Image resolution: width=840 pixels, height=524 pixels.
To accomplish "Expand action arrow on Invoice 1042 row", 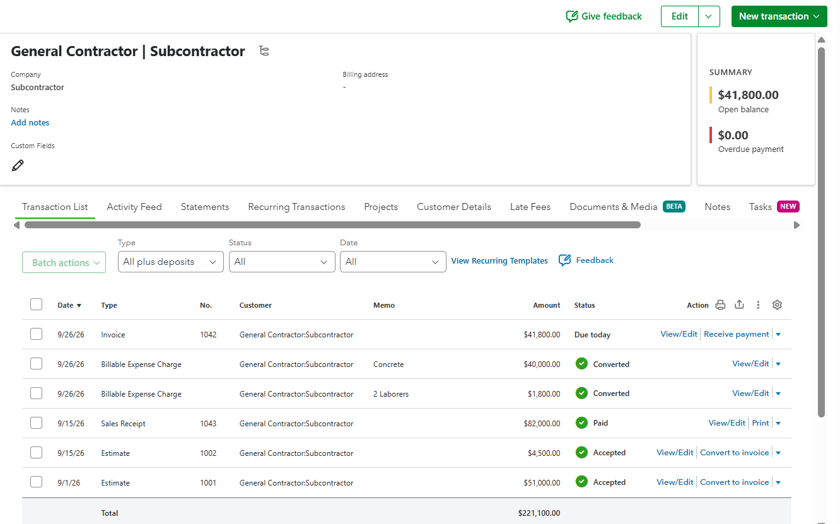I will [778, 334].
